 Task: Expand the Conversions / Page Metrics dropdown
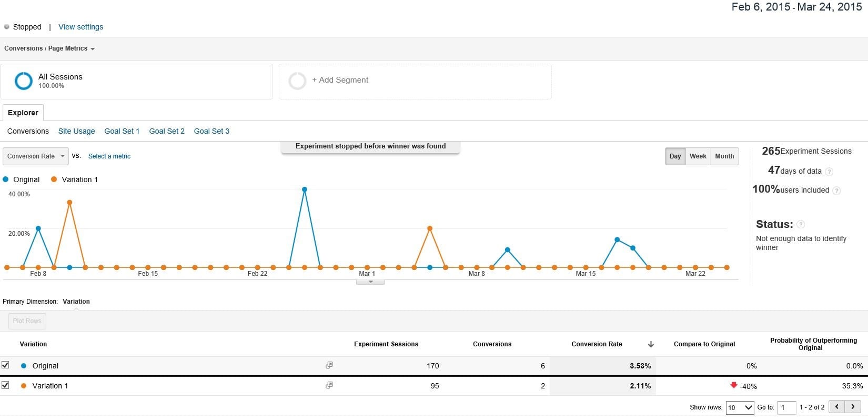coord(49,48)
